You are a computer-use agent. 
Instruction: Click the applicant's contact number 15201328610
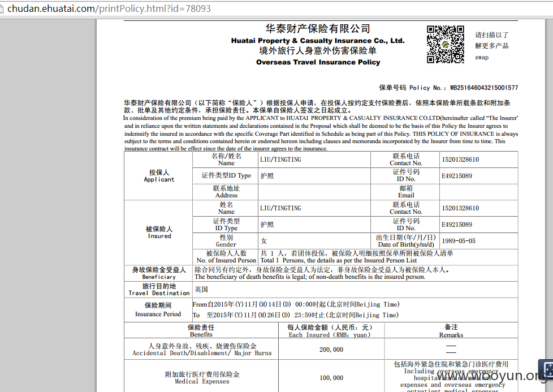tap(460, 160)
